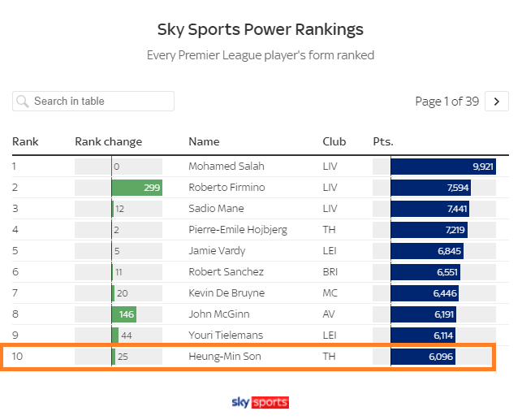
Task: Sort by Name column header
Action: point(204,142)
